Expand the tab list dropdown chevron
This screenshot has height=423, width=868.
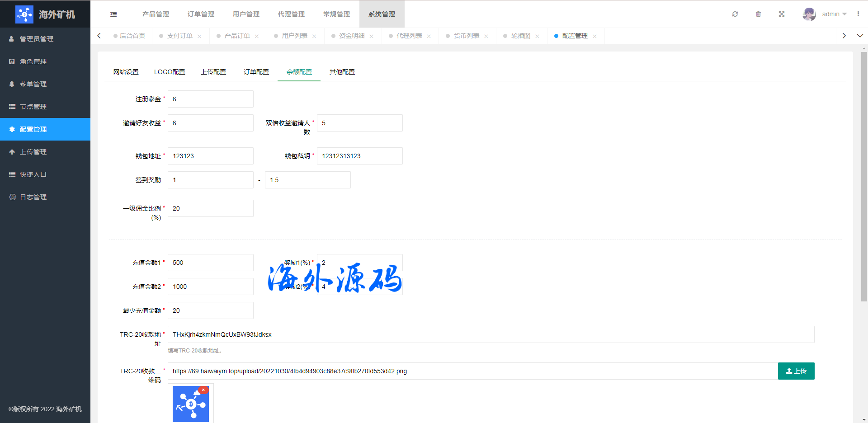860,36
